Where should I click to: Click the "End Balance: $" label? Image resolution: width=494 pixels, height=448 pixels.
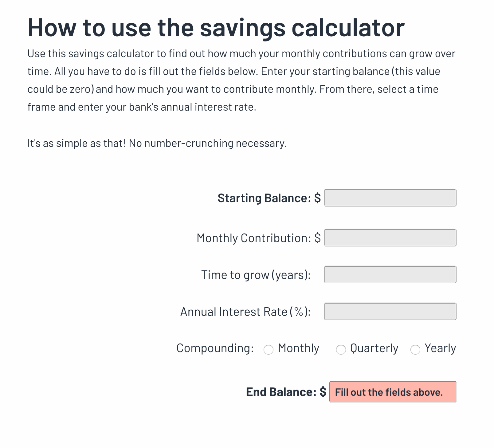click(x=286, y=392)
